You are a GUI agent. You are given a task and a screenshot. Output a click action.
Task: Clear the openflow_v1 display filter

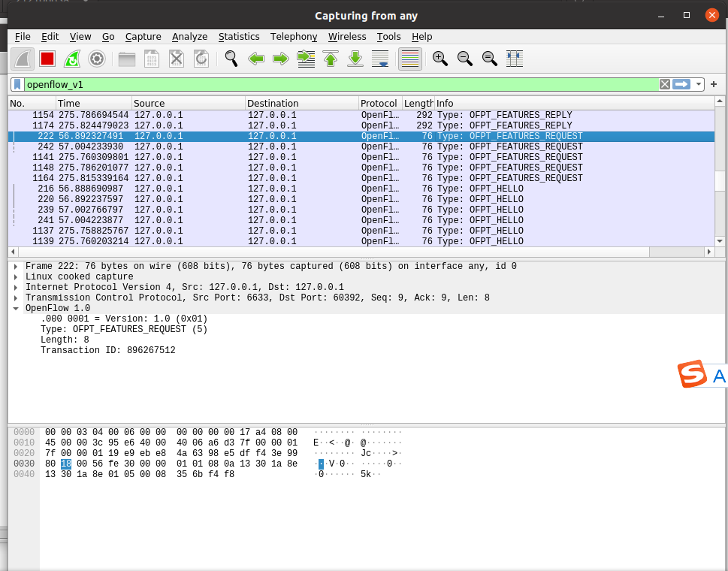(665, 84)
